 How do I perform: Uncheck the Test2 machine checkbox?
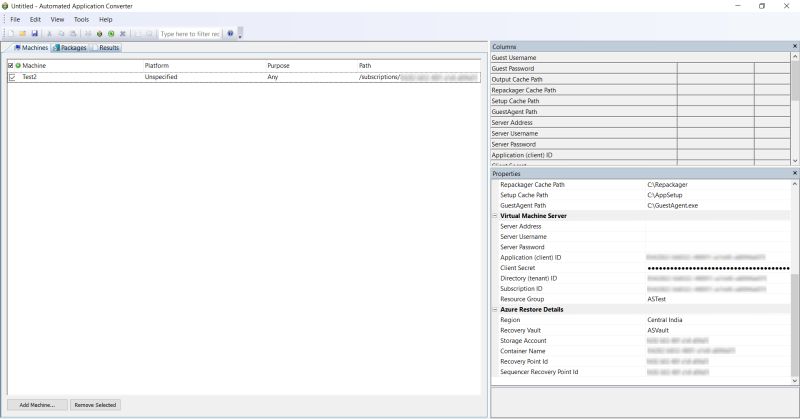[12, 77]
